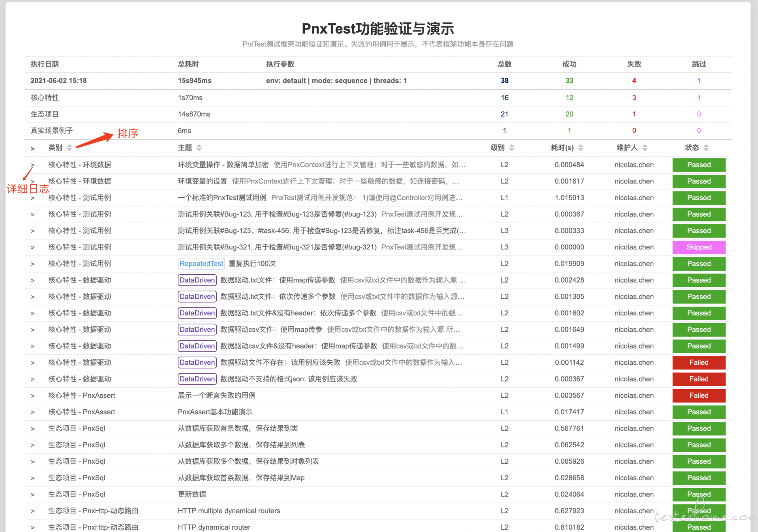
Task: Click 核心特性 failed count 3
Action: tap(634, 97)
